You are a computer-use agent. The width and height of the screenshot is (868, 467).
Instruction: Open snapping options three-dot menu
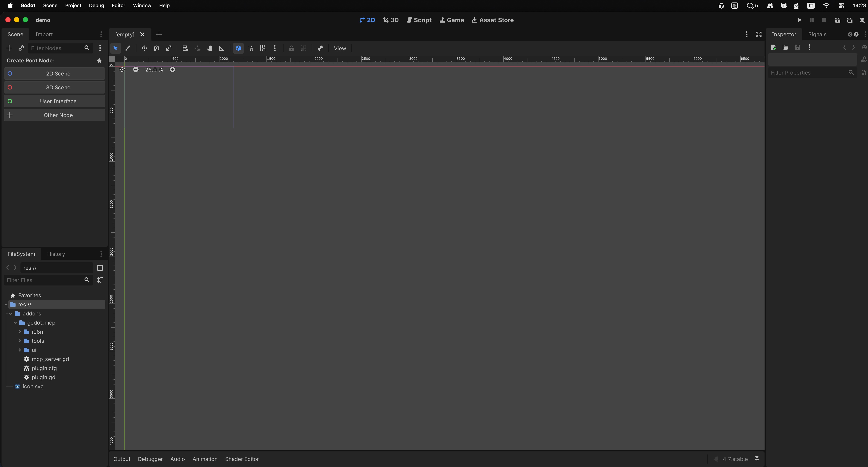pos(275,48)
